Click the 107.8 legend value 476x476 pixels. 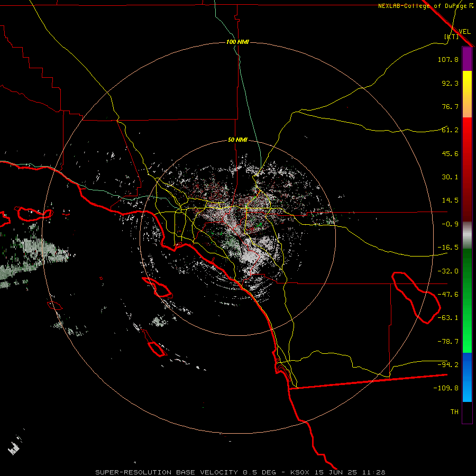448,59
